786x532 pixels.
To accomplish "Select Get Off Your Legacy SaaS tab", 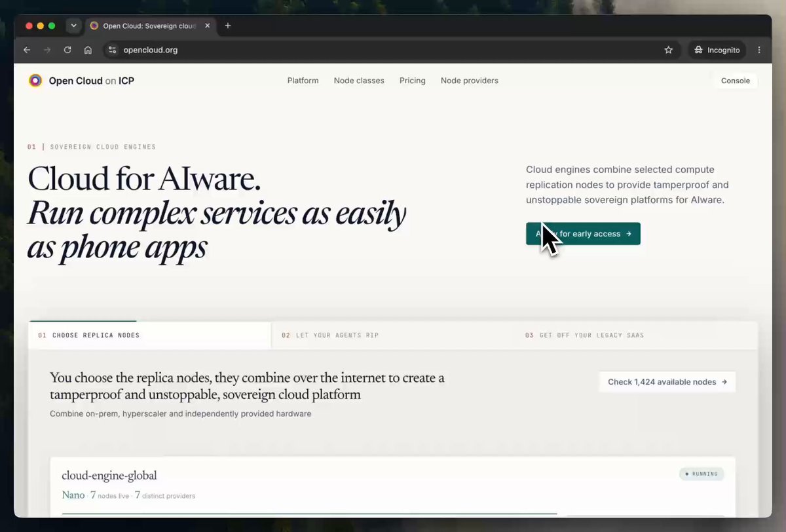I will pyautogui.click(x=636, y=335).
